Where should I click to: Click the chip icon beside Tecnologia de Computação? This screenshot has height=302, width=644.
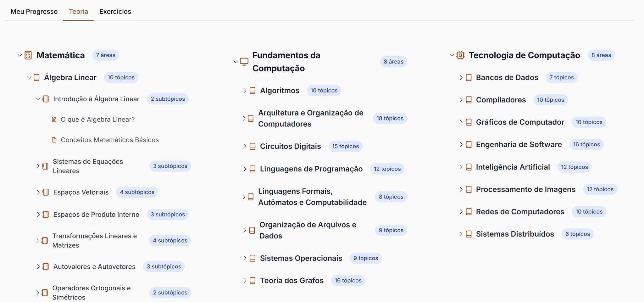460,55
